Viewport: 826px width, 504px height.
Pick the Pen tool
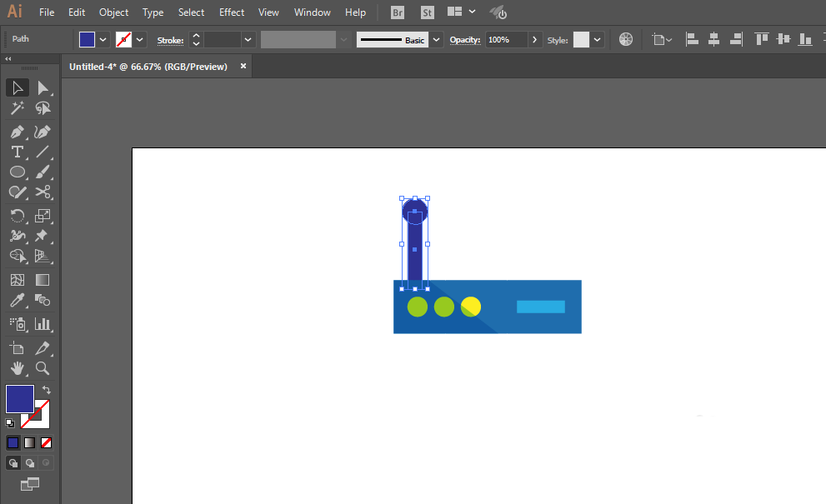[x=17, y=132]
